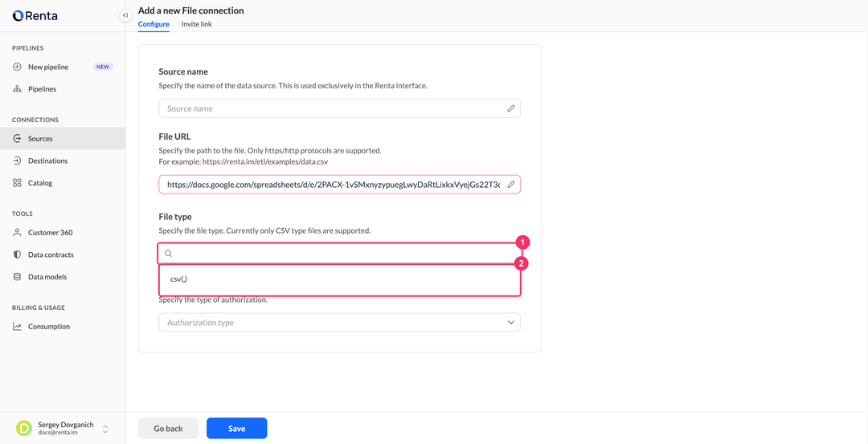
Task: Click the Consumption chart icon
Action: (17, 327)
